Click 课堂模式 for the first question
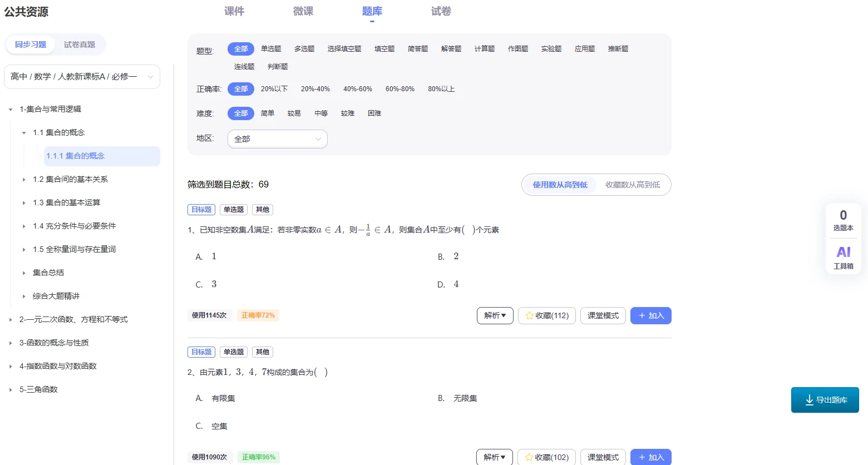Image resolution: width=868 pixels, height=465 pixels. (603, 315)
